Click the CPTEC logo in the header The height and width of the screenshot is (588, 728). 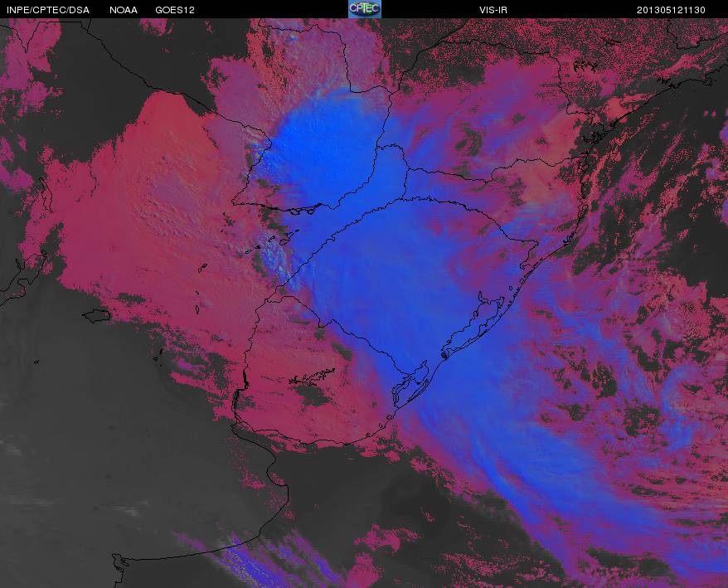[x=365, y=9]
